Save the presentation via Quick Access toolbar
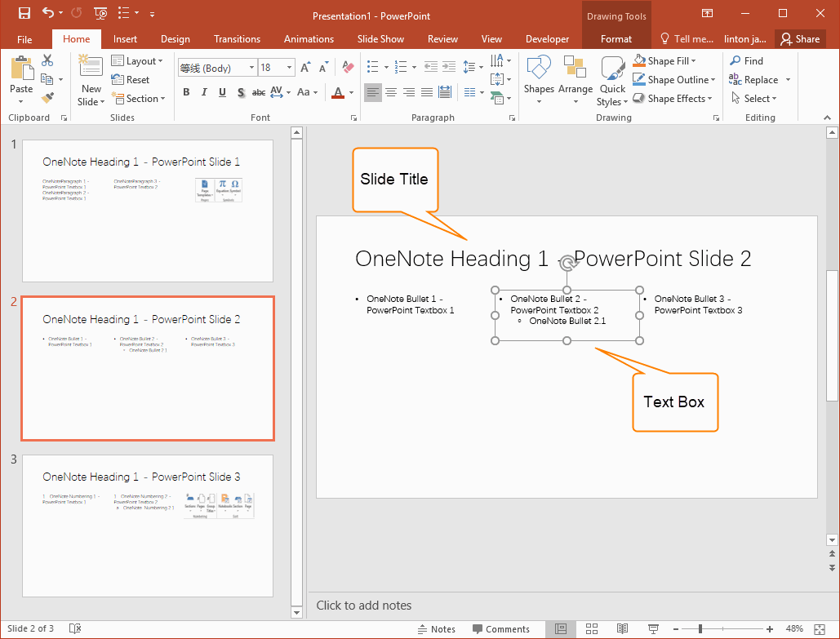The image size is (840, 639). pos(24,13)
